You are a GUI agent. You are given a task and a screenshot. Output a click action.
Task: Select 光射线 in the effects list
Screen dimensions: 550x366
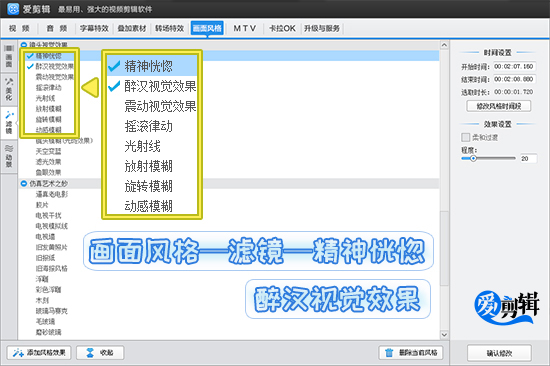pos(46,98)
